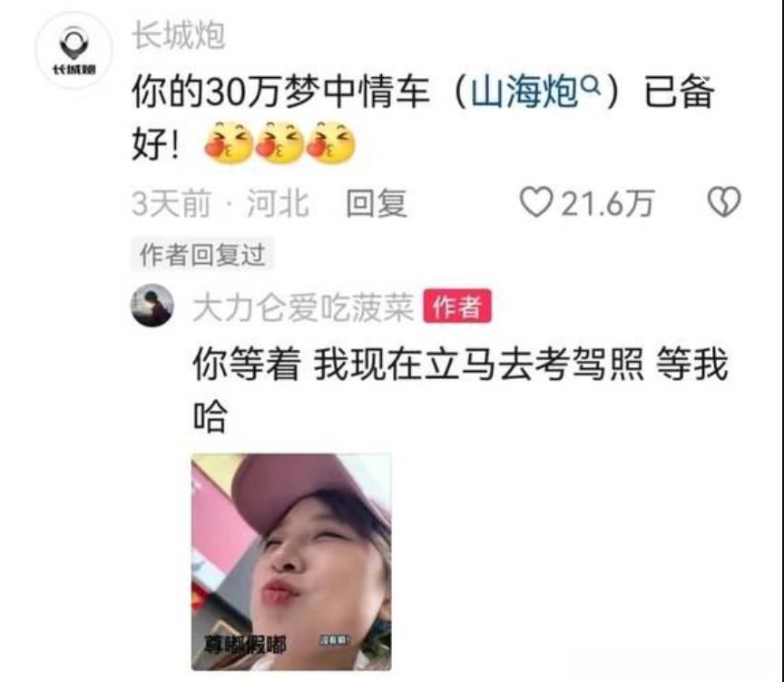The image size is (784, 682).
Task: Click the 作者回复过 tag
Action: [x=202, y=255]
